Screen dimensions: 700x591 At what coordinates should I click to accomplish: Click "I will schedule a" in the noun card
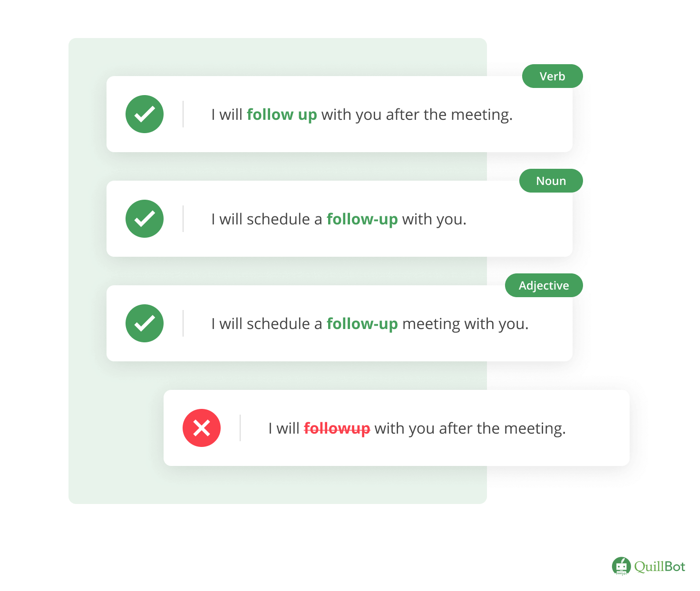point(267,219)
